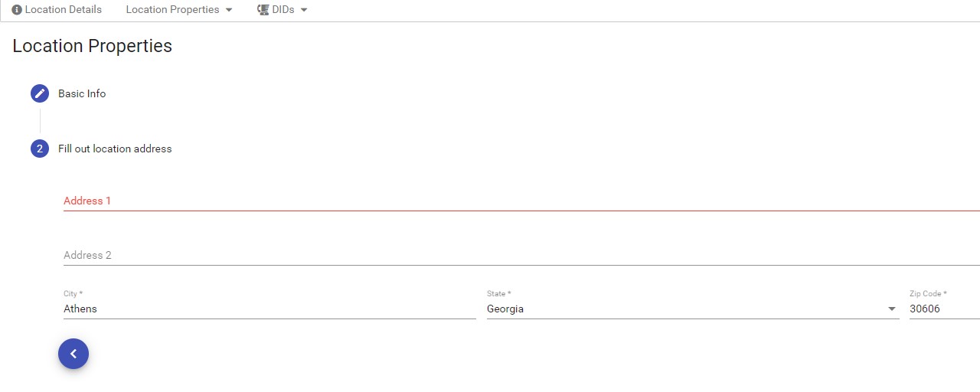Click the Location Properties page heading
This screenshot has width=980, height=392.
pos(93,46)
